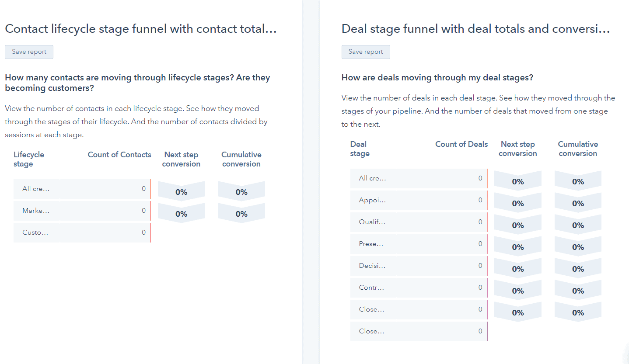Save the Deal stage funnel report
Viewport: 629px width, 364px height.
pos(366,52)
